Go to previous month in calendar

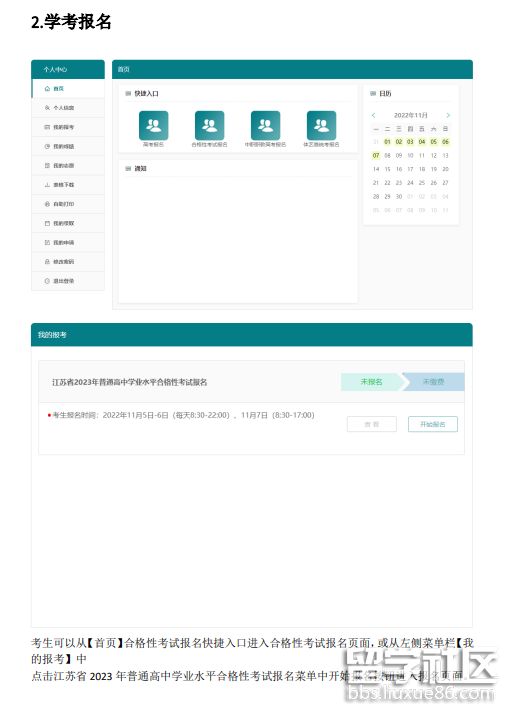coord(373,115)
